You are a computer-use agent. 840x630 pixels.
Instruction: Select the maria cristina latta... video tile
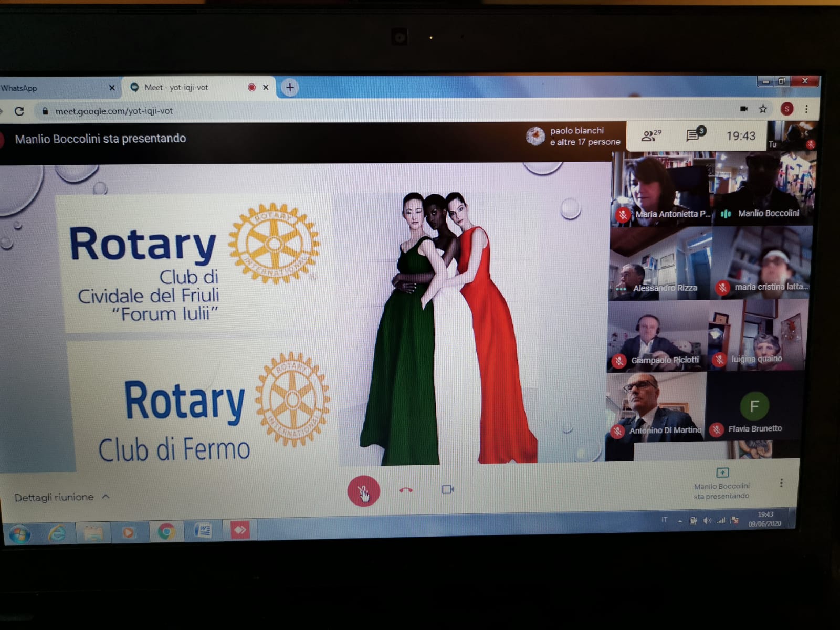click(761, 263)
